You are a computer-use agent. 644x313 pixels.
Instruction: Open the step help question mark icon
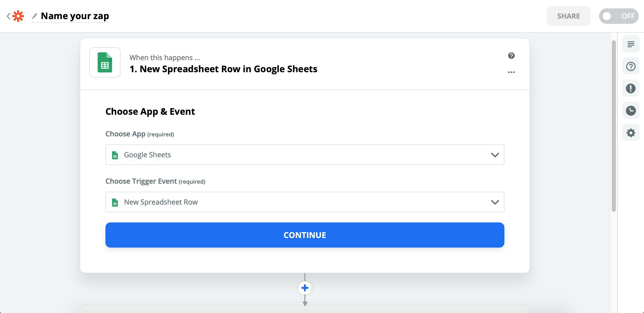tap(511, 56)
